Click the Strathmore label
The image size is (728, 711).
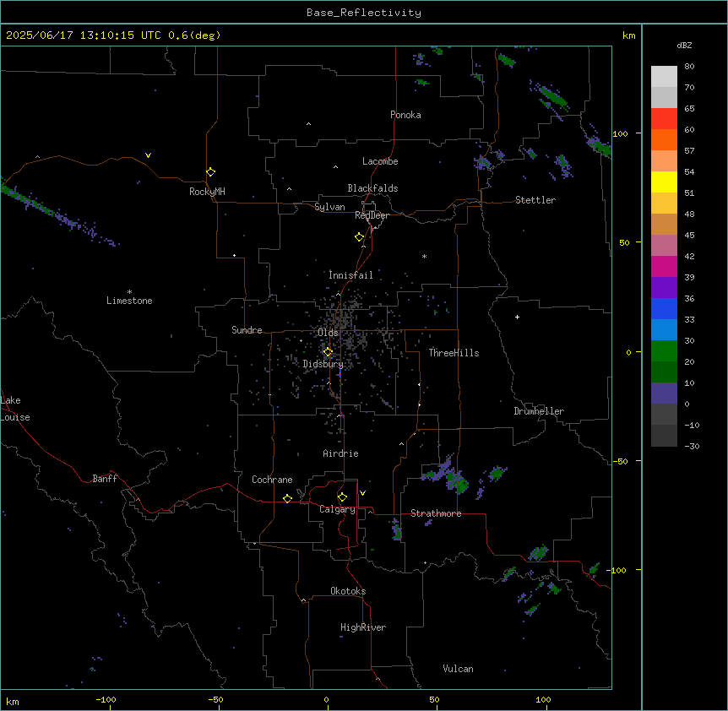(x=436, y=513)
